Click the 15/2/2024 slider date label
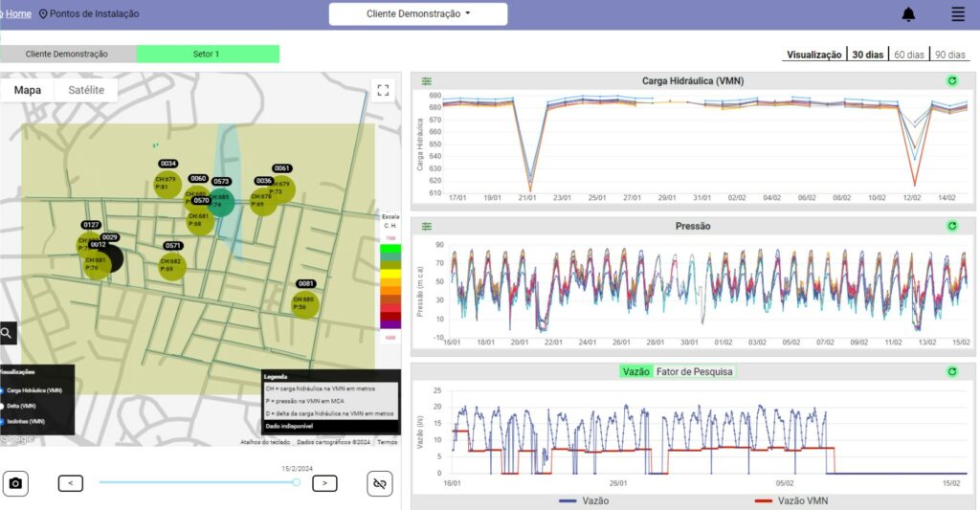Screen dimensions: 980x510 [x=297, y=468]
